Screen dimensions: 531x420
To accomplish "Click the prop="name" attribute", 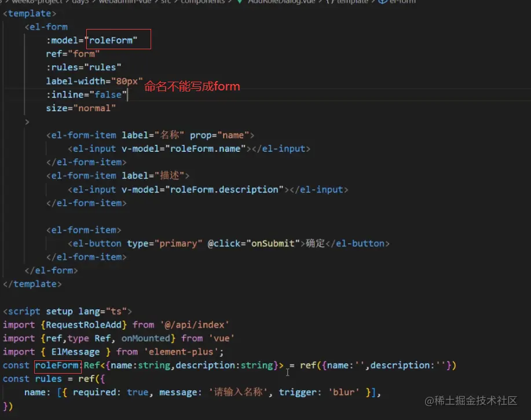I will (x=219, y=135).
